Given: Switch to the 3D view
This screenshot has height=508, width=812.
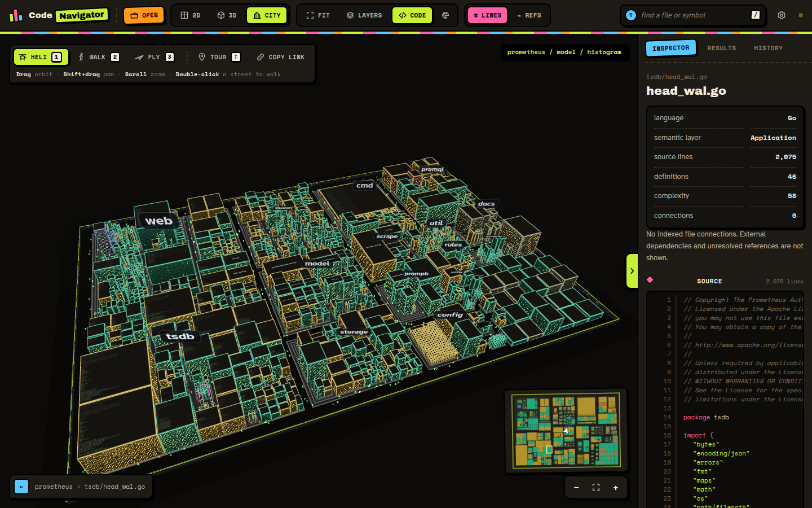Looking at the screenshot, I should pos(227,15).
